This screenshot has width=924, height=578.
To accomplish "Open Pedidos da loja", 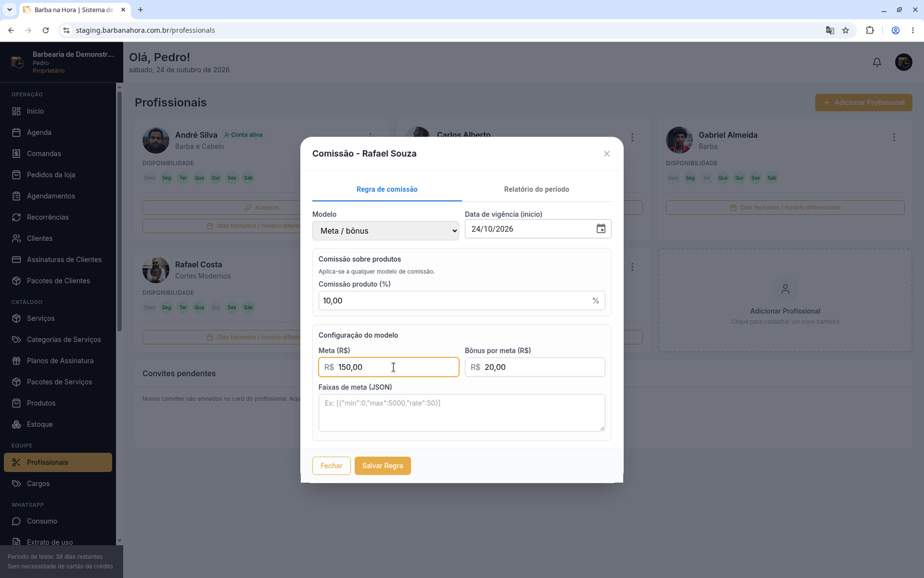I will (x=58, y=175).
